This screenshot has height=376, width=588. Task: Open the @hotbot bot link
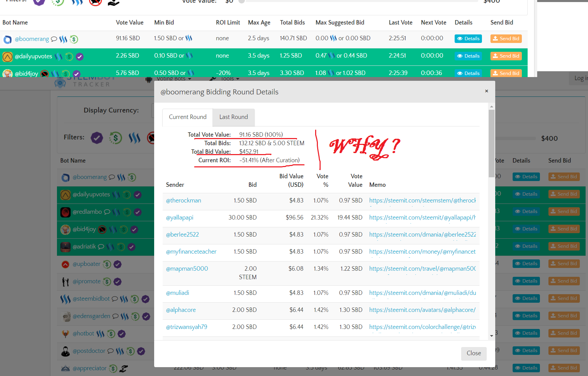tap(83, 333)
